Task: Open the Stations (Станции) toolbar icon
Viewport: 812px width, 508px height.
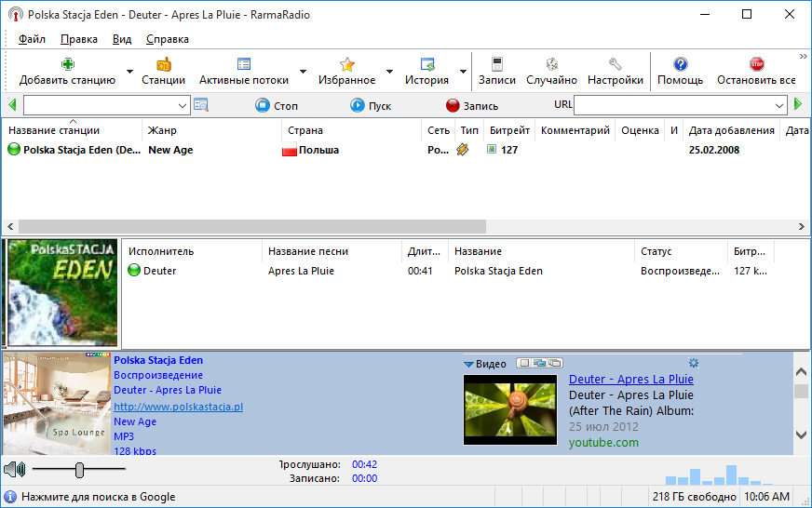Action: click(x=163, y=64)
